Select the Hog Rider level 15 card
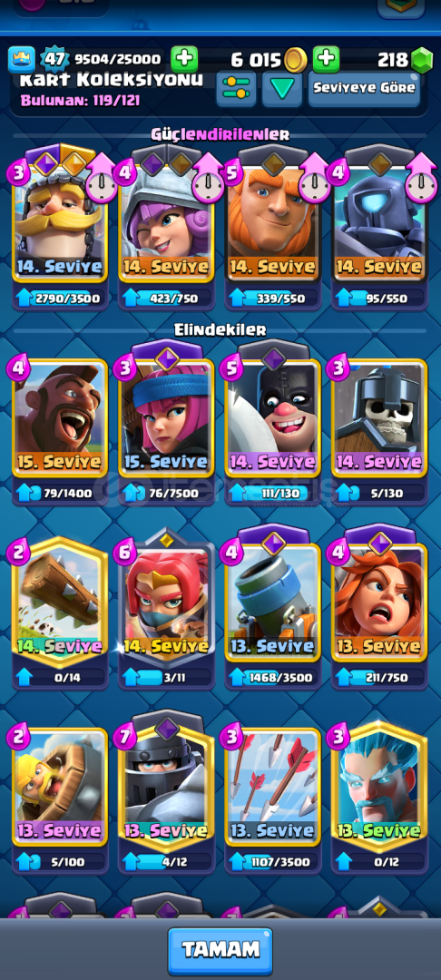Viewport: 441px width, 980px height. point(60,418)
